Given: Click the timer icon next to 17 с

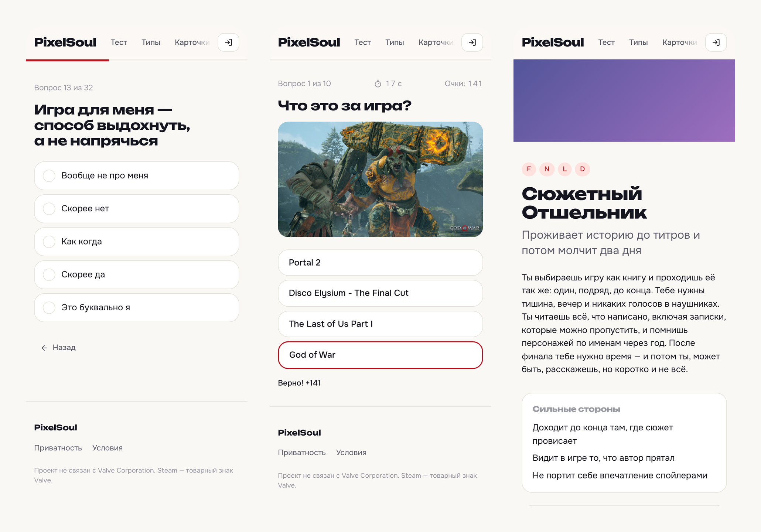Looking at the screenshot, I should [378, 84].
